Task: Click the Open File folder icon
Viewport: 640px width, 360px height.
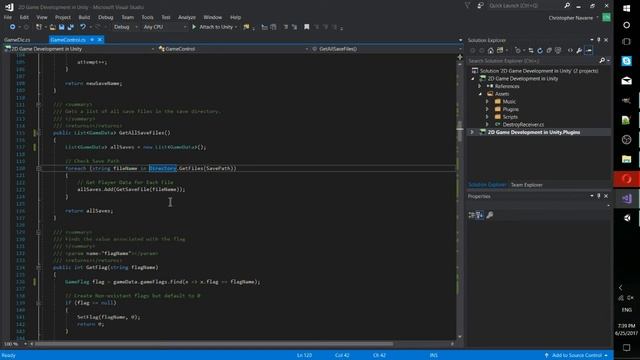Action: (53, 27)
